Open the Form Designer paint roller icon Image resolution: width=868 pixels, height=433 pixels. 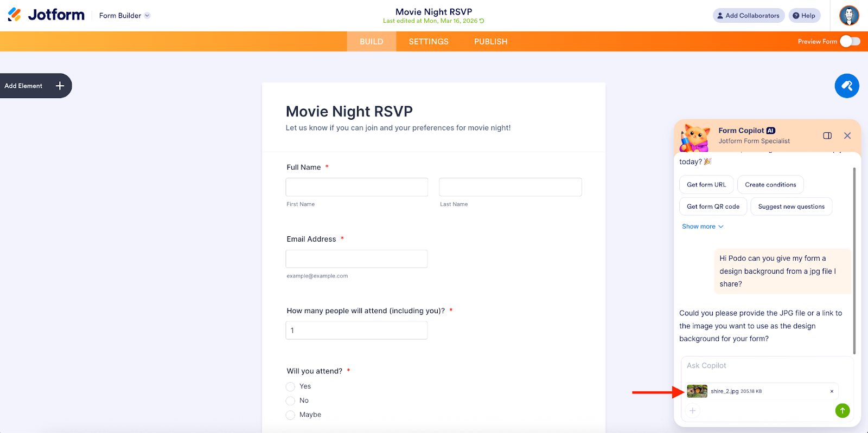pyautogui.click(x=847, y=86)
